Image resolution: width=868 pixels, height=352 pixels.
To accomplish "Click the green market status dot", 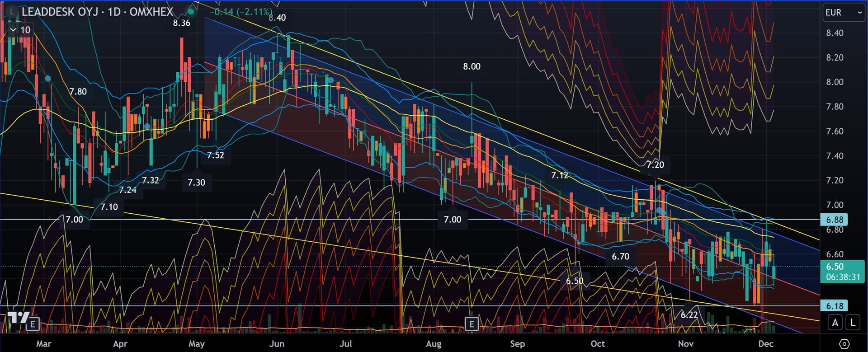I will pos(192,12).
